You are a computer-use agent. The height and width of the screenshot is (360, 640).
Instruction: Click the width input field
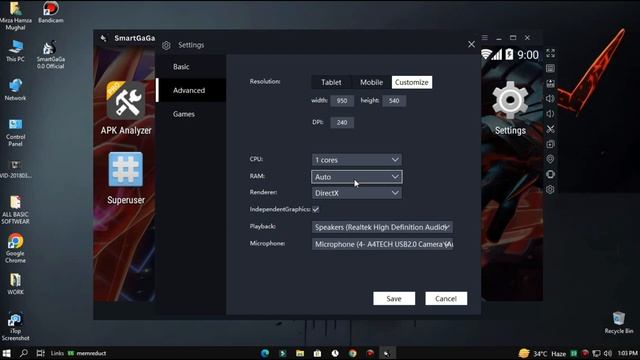[342, 100]
